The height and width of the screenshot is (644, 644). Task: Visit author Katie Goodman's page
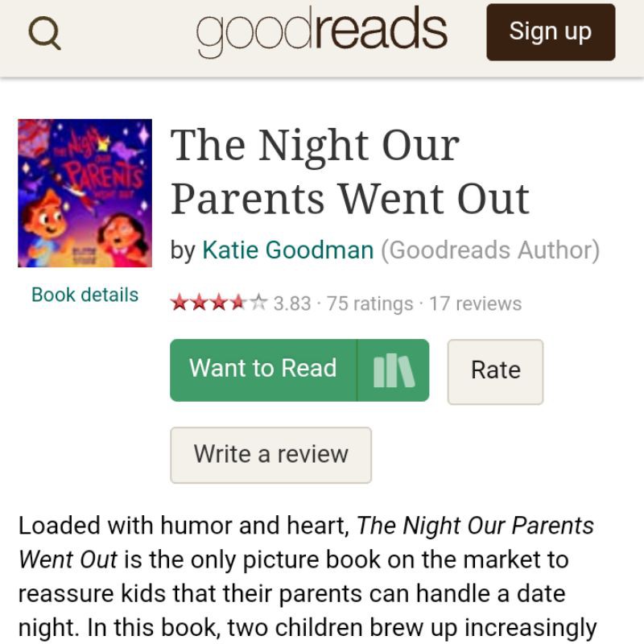(287, 250)
